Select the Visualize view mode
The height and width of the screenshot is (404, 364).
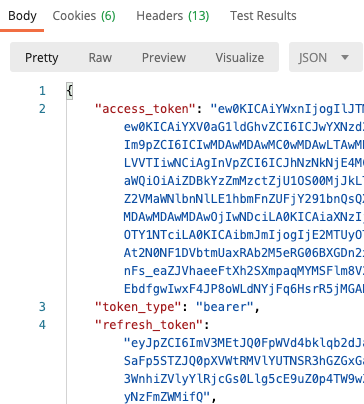coord(240,58)
